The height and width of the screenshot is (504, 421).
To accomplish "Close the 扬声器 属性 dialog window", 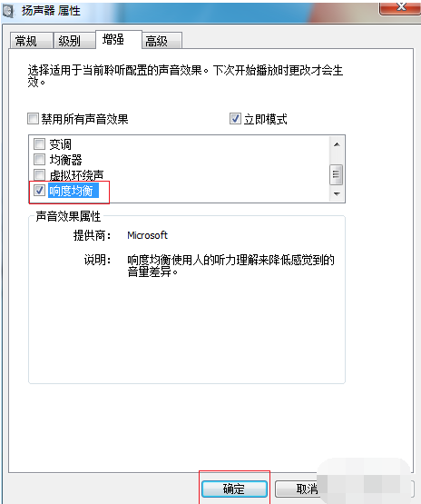I will coord(400,7).
